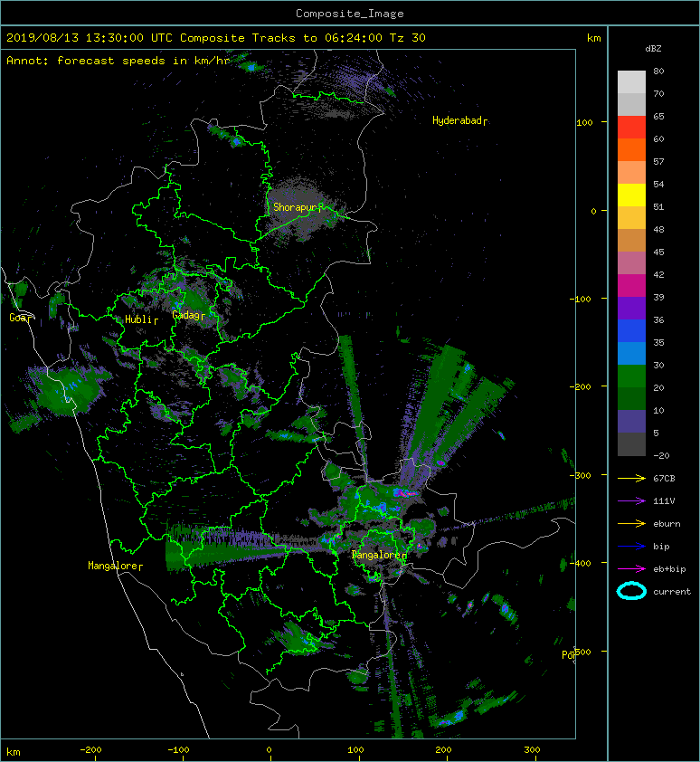Pick the bright yellow swatch in dBZ scale

631,195
